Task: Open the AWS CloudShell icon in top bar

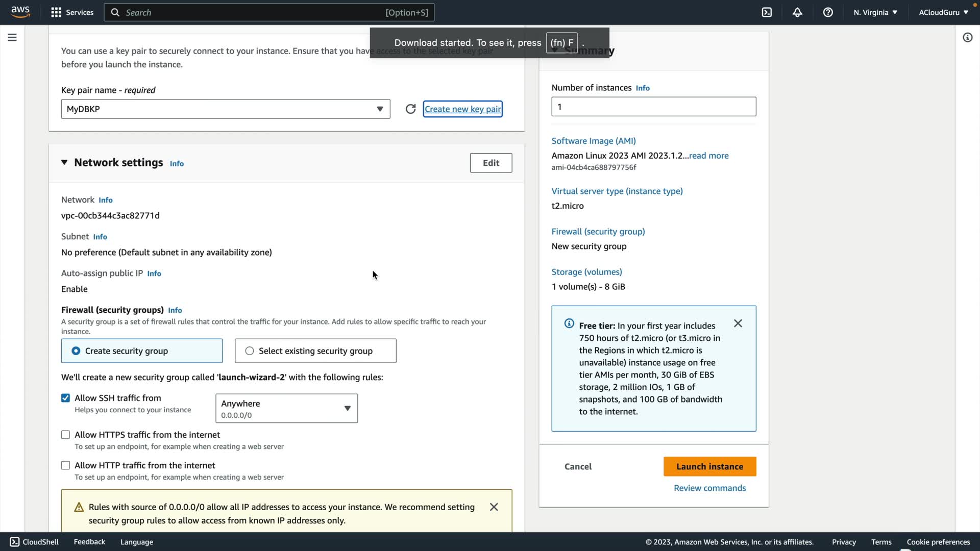Action: (x=767, y=12)
